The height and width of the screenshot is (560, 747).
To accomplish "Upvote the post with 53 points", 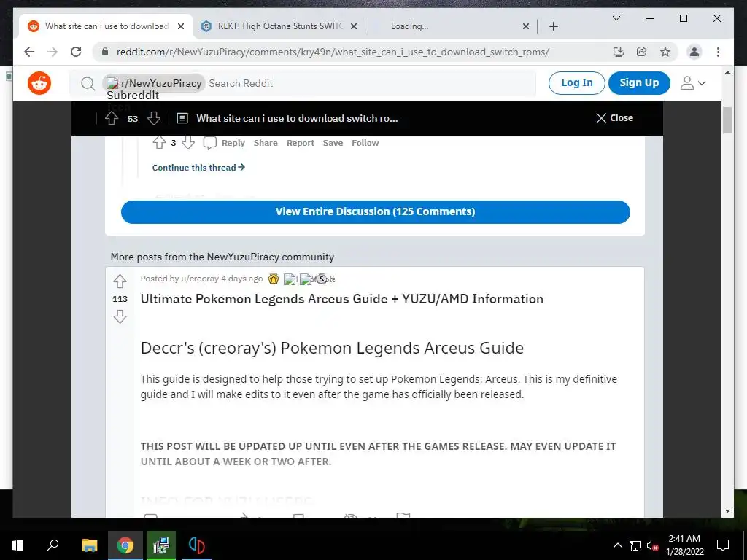I will (112, 118).
